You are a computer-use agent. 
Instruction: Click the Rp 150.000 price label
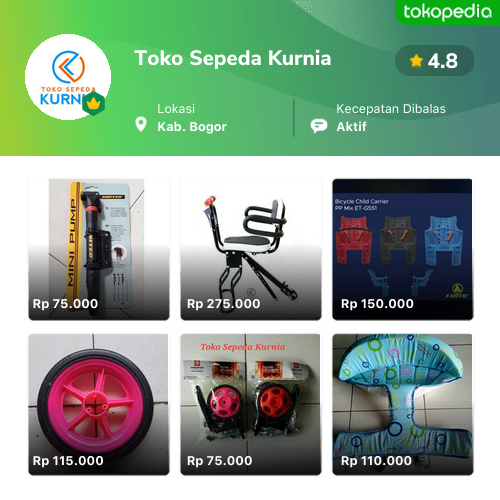(x=377, y=304)
